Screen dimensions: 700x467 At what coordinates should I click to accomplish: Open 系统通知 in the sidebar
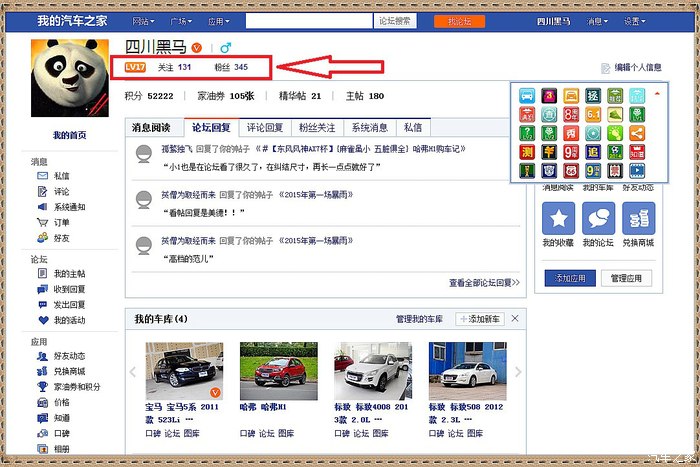[x=69, y=207]
